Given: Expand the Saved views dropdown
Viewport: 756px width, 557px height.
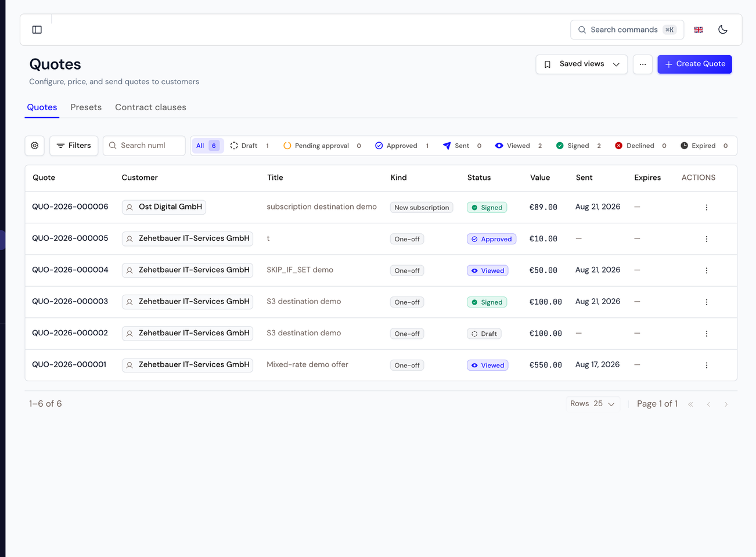Looking at the screenshot, I should click(582, 64).
